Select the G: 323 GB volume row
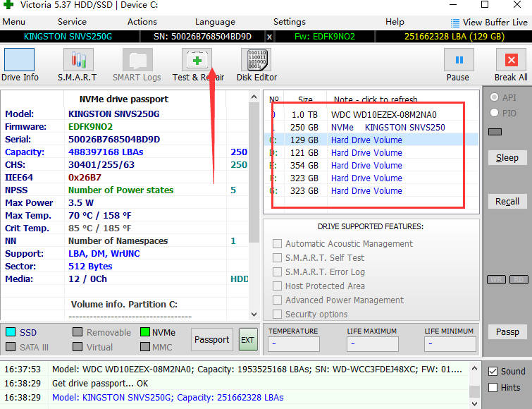This screenshot has width=532, height=409. (x=371, y=191)
